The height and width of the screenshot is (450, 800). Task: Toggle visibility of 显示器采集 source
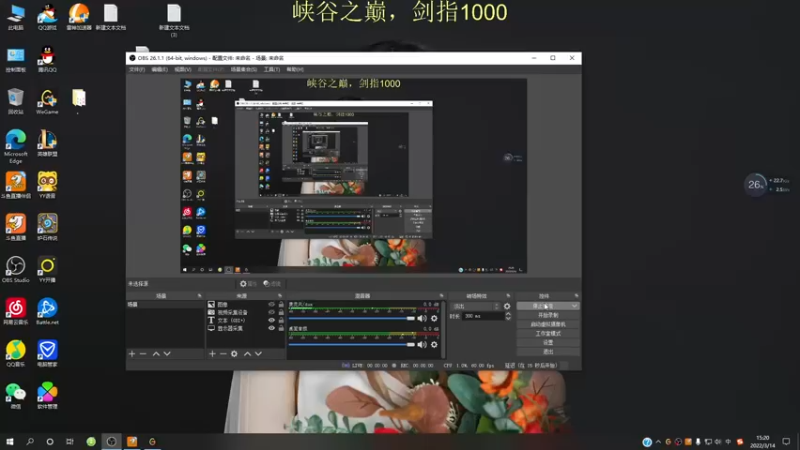[x=271, y=328]
